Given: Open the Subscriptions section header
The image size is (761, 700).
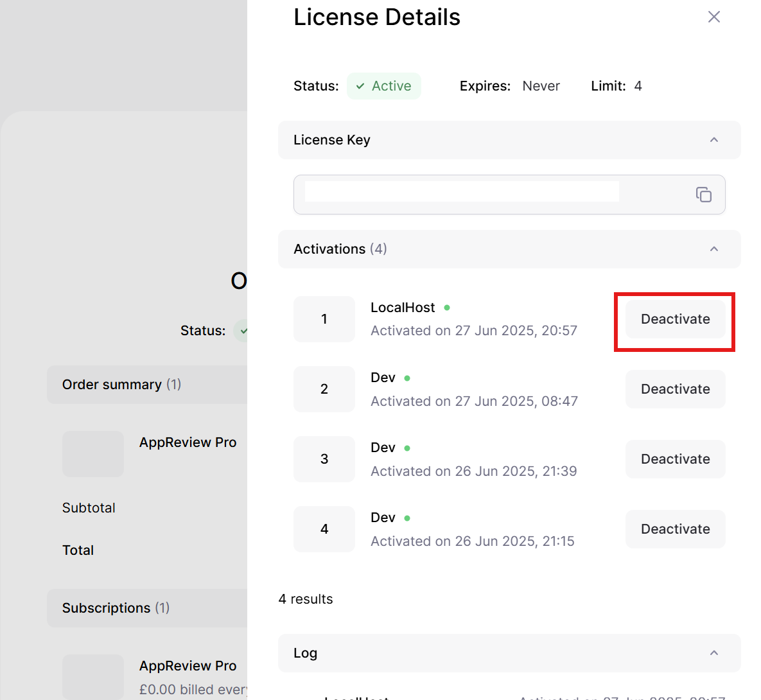Looking at the screenshot, I should point(148,608).
